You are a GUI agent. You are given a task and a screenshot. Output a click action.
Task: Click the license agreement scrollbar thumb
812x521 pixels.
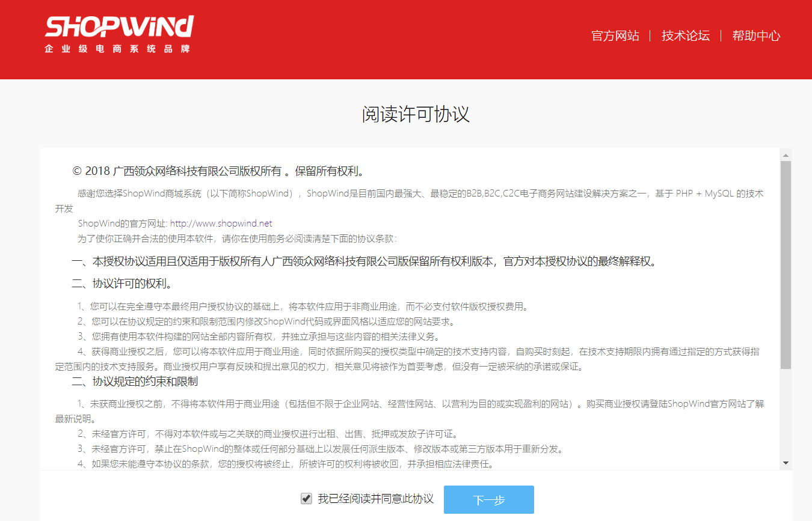pos(786,264)
